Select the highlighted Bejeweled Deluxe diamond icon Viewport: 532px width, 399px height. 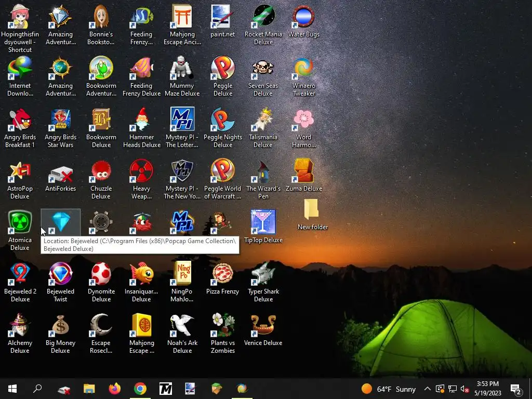tap(60, 222)
